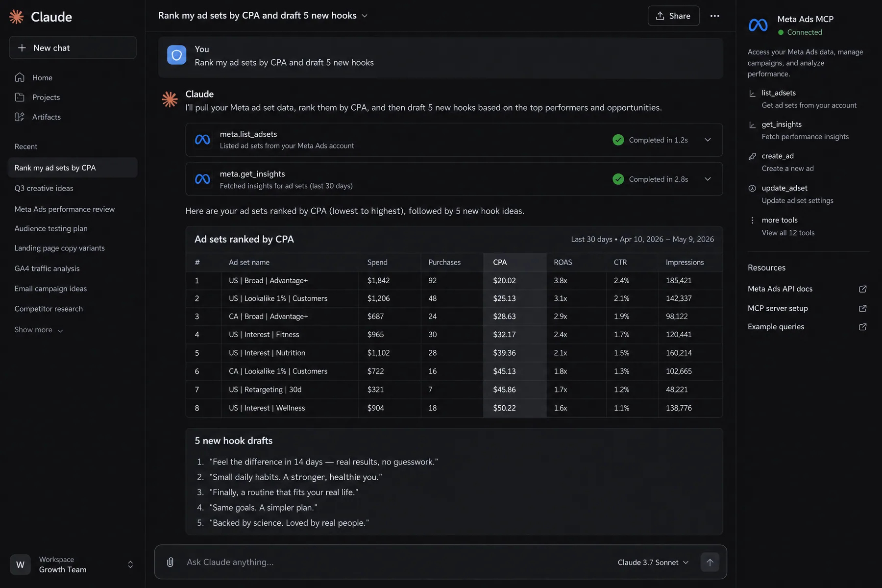Click the Home house icon
882x588 pixels.
[20, 77]
